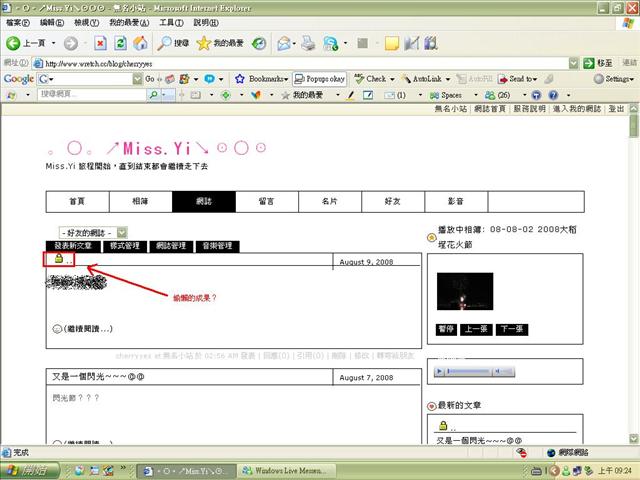Show previous photo with 上一張
The height and width of the screenshot is (480, 640).
click(476, 329)
